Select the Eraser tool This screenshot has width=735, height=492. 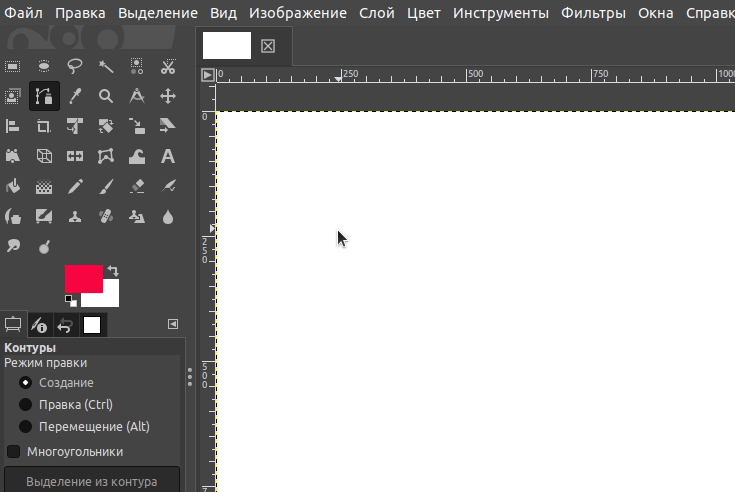pyautogui.click(x=137, y=187)
